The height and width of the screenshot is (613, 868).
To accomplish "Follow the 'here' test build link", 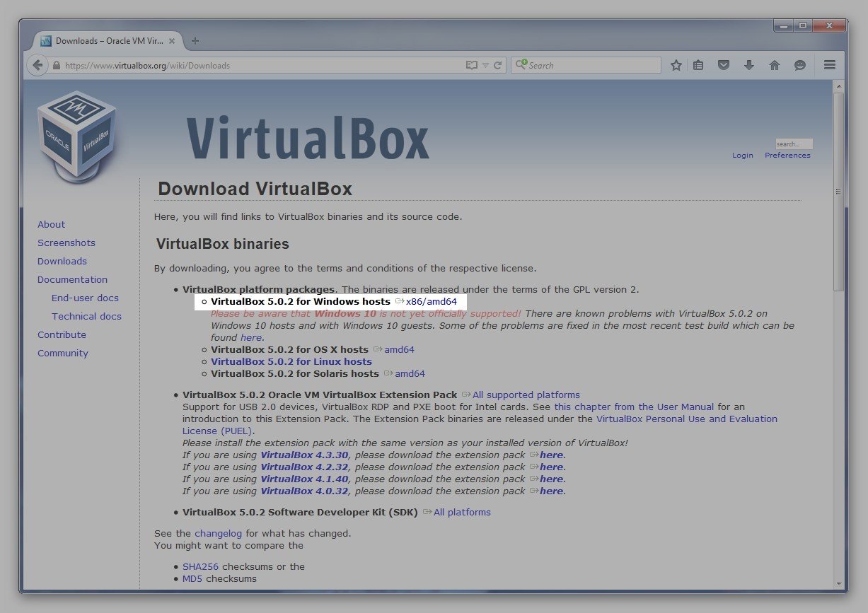I will click(251, 337).
